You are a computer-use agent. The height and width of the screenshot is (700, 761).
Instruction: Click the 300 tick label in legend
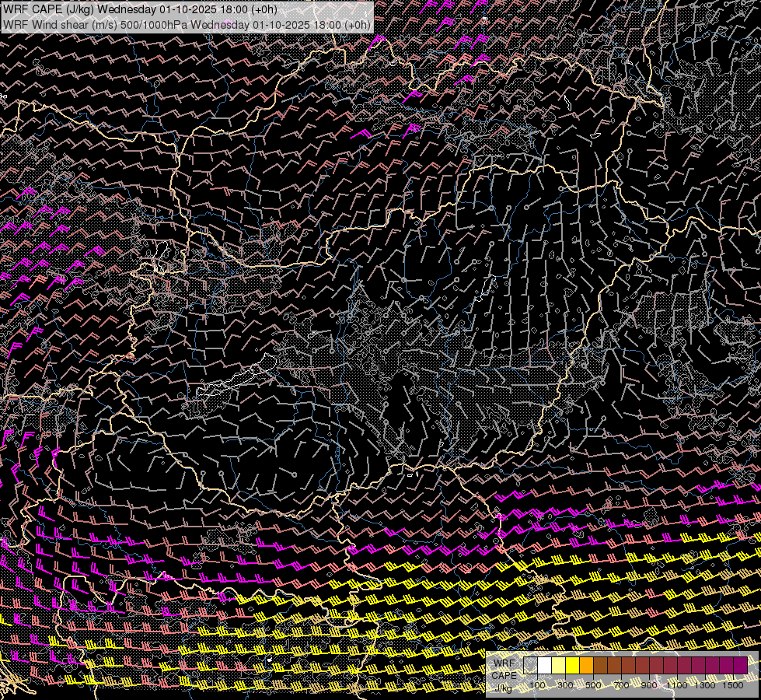(565, 685)
